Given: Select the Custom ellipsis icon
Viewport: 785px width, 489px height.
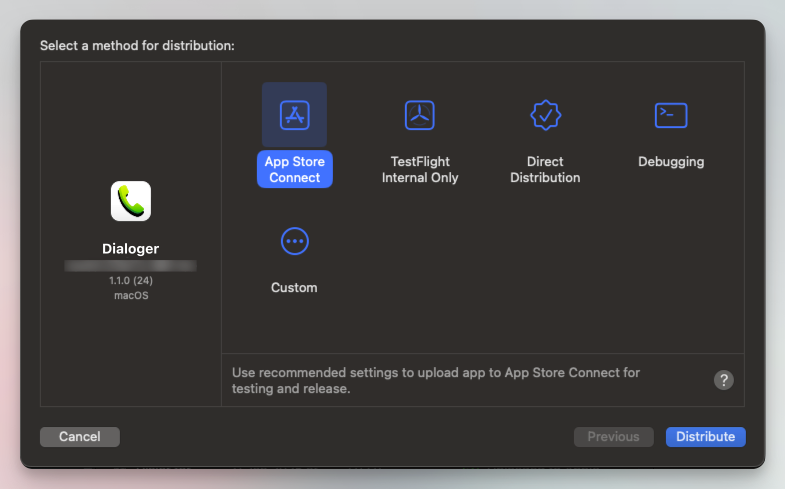Looking at the screenshot, I should pyautogui.click(x=294, y=241).
